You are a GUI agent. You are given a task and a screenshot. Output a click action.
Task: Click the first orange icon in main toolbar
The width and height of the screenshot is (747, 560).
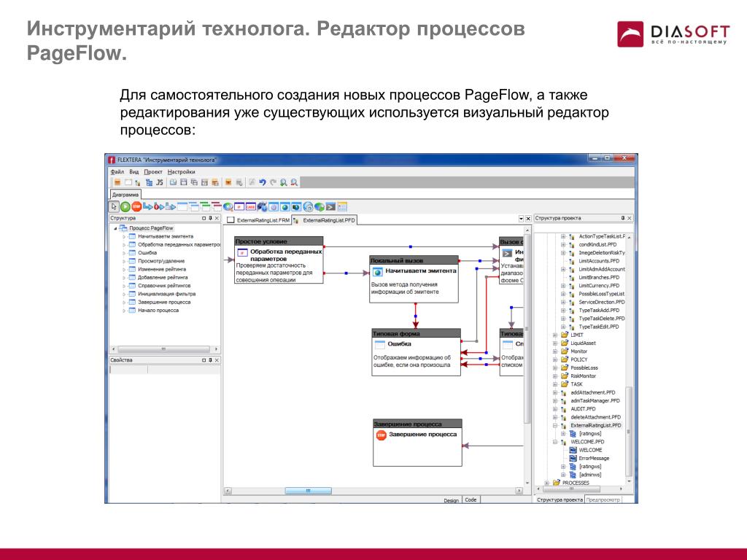tap(117, 182)
